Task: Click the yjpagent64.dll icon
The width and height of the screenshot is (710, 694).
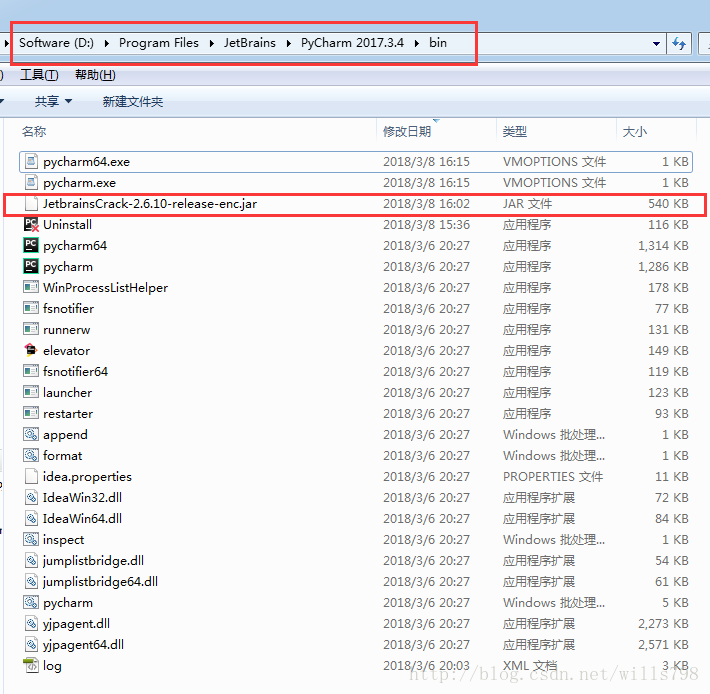Action: point(31,644)
